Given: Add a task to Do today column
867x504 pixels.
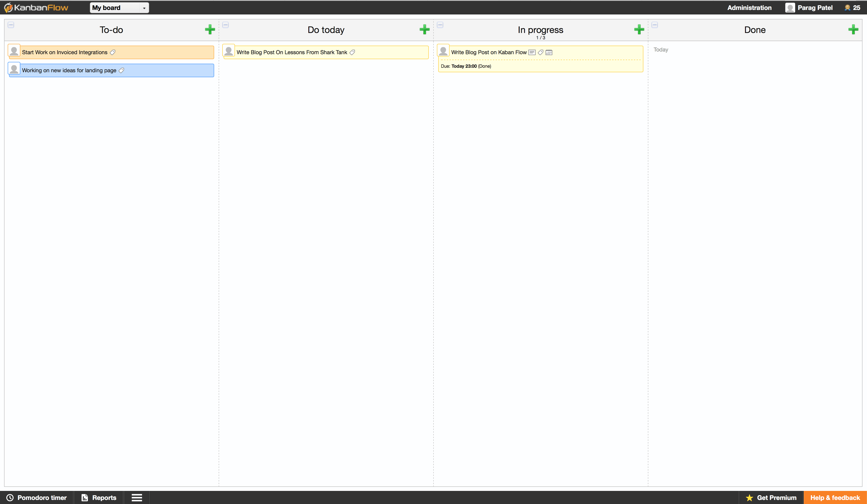Looking at the screenshot, I should (424, 30).
